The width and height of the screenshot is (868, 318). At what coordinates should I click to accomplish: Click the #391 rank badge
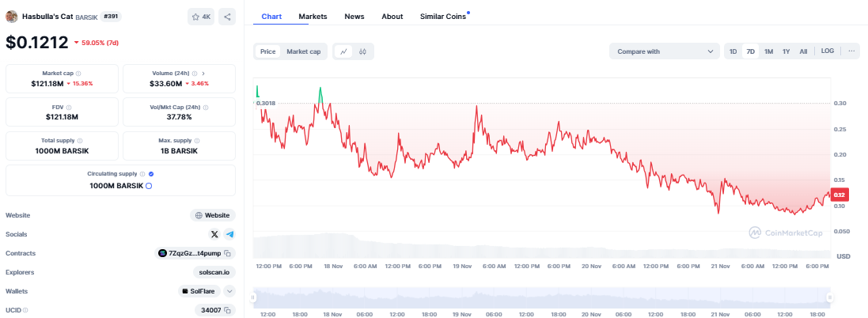(111, 17)
